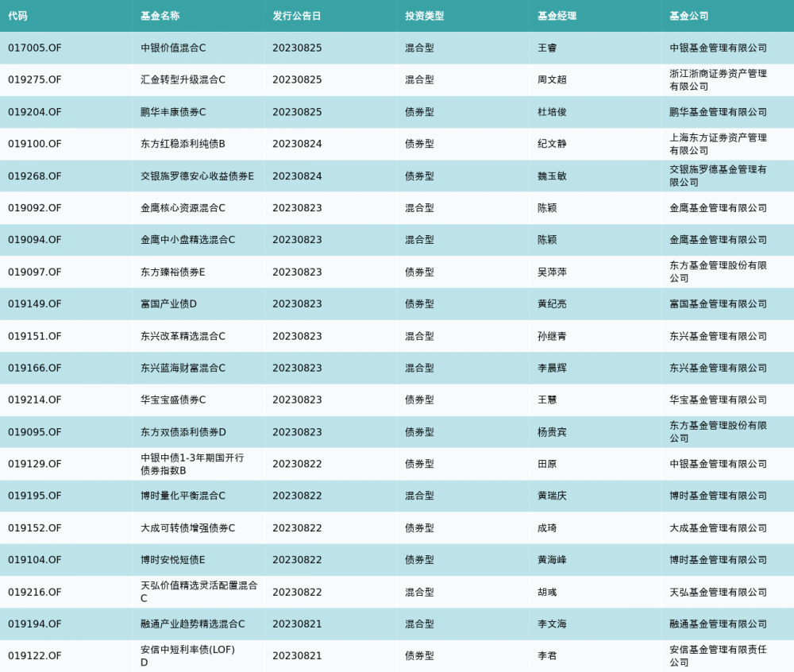Click fund name 金鹰核心资源混合C
This screenshot has width=794, height=672.
click(183, 207)
